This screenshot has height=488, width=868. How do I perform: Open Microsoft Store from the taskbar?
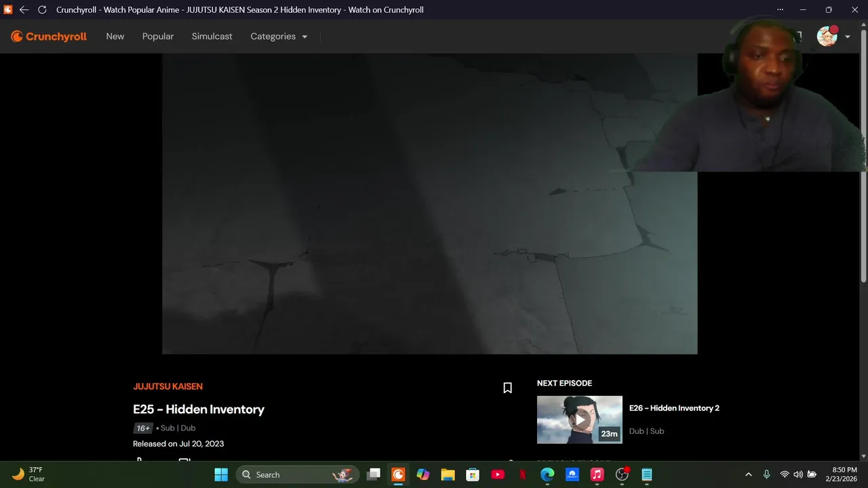(x=473, y=474)
